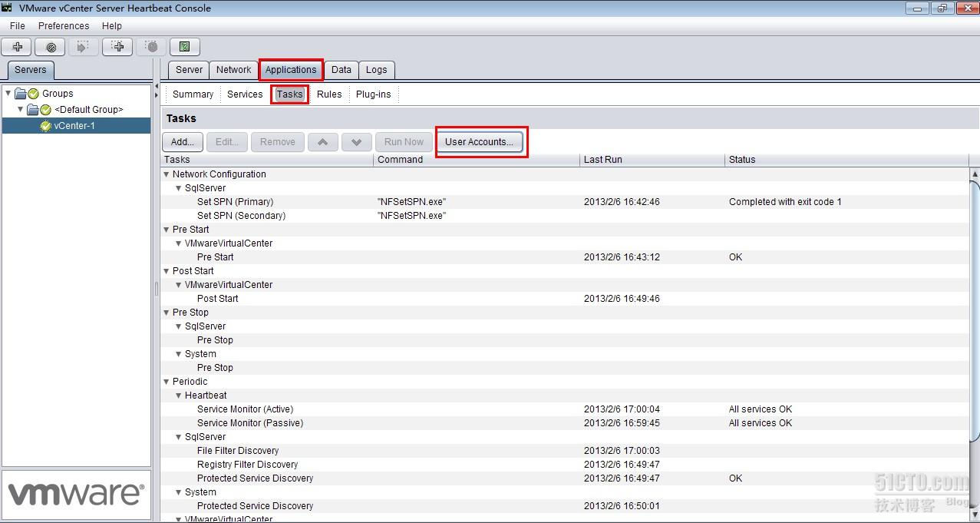Click the Run Now button
The image size is (980, 523).
[x=404, y=142]
